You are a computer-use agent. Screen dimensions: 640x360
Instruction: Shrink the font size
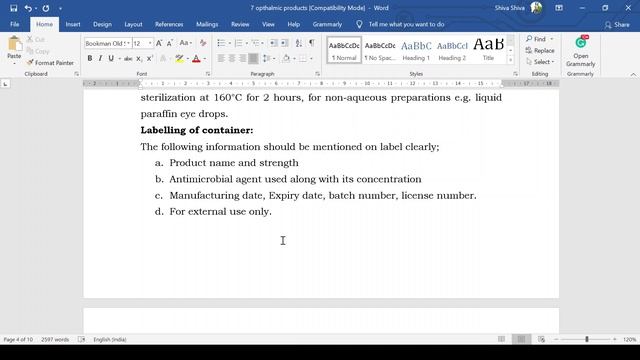(x=170, y=43)
